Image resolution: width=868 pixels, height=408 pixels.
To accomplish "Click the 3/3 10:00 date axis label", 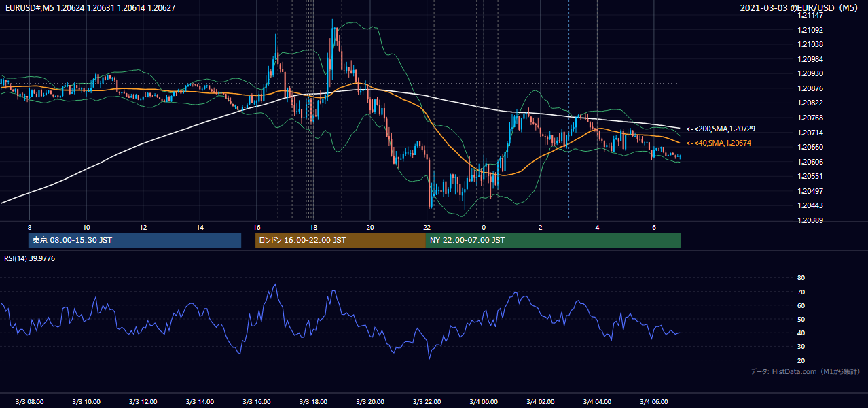I will pyautogui.click(x=86, y=401).
